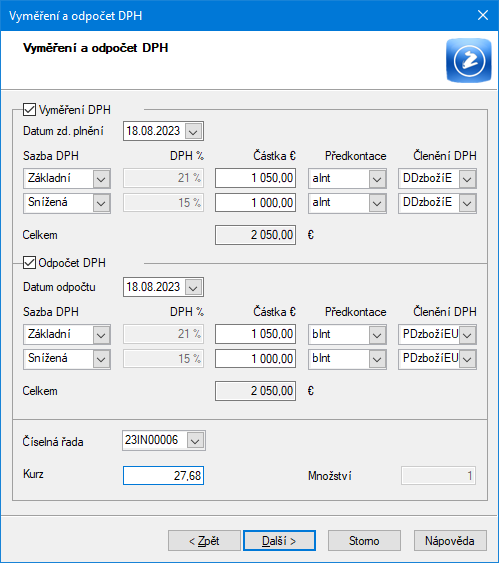Click the 1 000,00 amount field in Odpočet

click(x=255, y=358)
